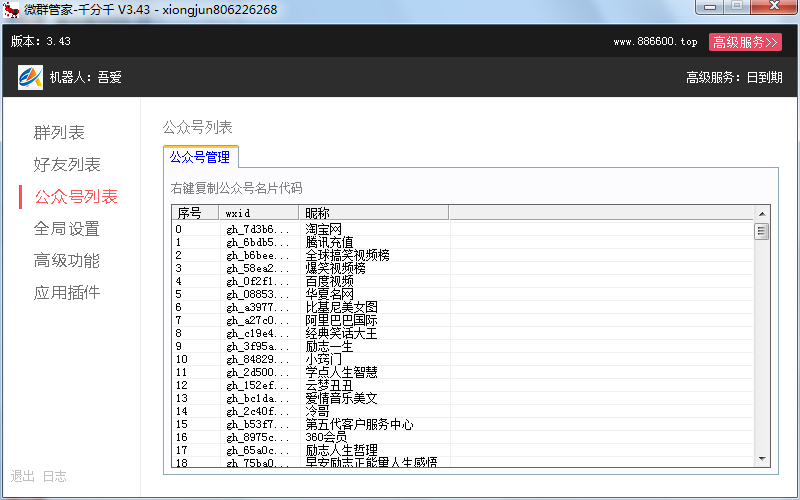Select row 华夏名网
Screen dimensions: 800x500
point(463,294)
